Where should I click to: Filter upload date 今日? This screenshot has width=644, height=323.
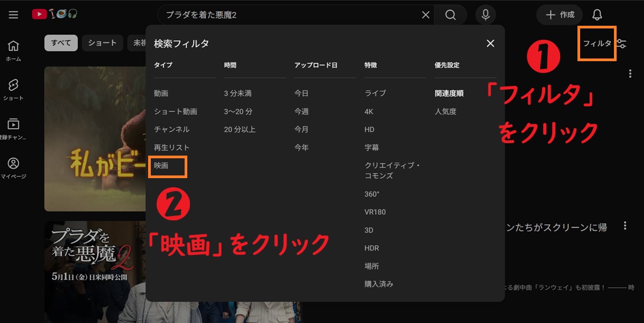(x=302, y=93)
